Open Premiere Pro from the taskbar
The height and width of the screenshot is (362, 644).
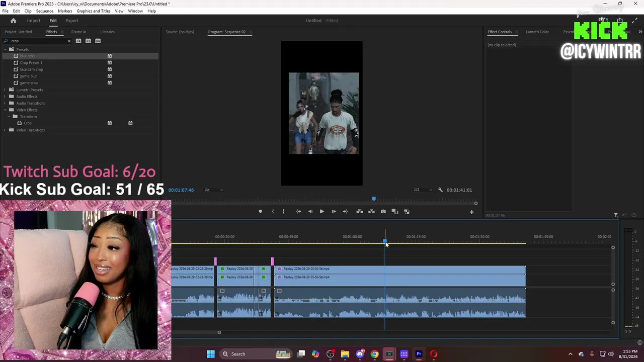point(419,354)
